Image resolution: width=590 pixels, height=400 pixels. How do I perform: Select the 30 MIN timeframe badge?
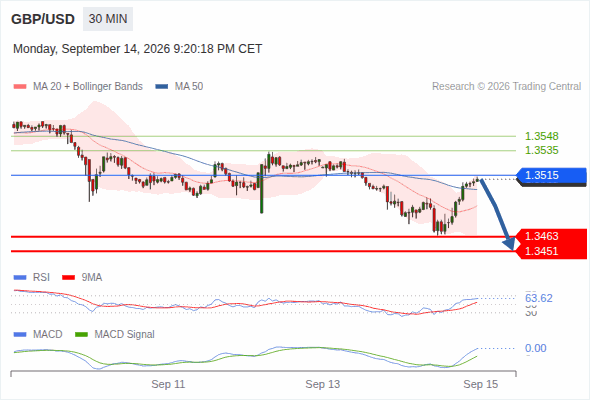click(108, 19)
